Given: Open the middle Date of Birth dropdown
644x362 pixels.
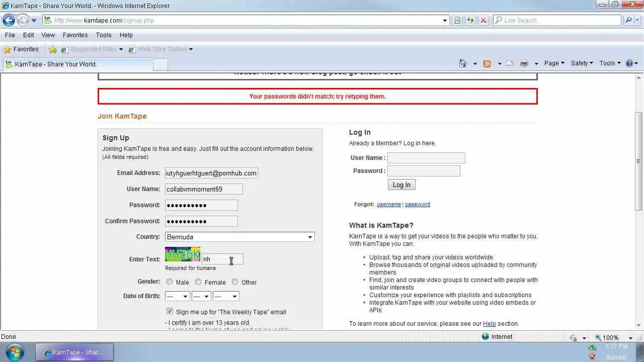Looking at the screenshot, I should 201,296.
